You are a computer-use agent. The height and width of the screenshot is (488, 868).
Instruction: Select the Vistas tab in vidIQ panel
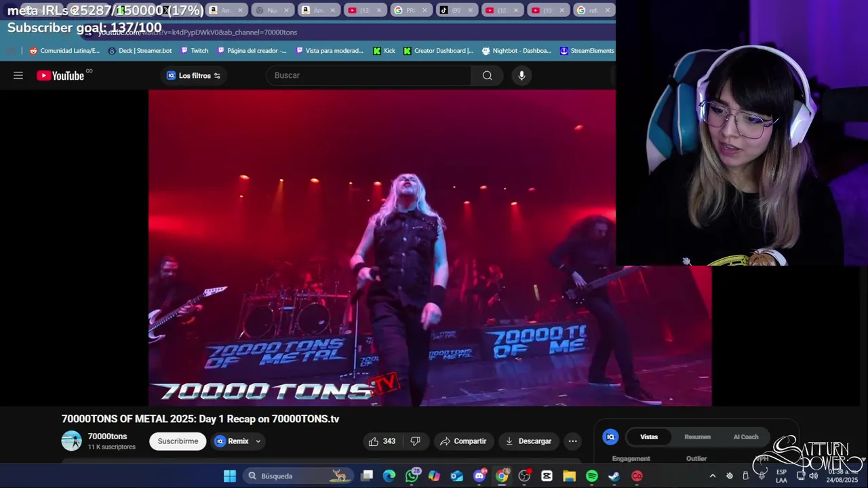(x=649, y=437)
